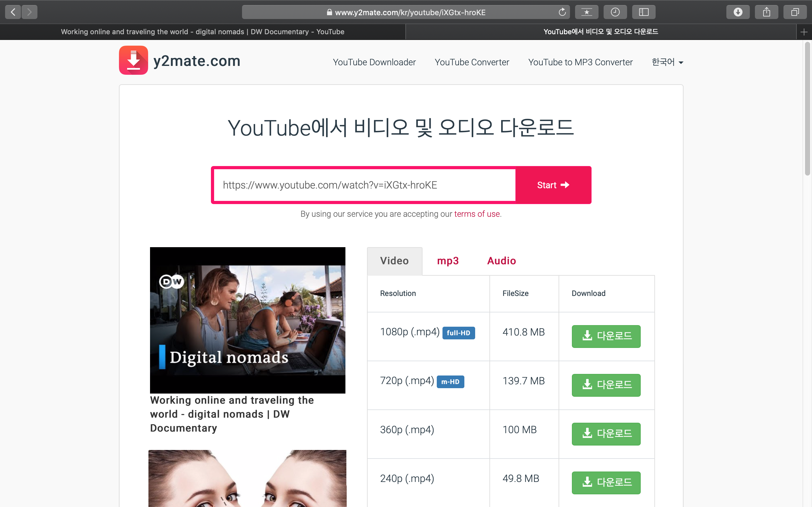Select the DW Documentary YouTube browser tab
The height and width of the screenshot is (507, 812).
tap(202, 32)
